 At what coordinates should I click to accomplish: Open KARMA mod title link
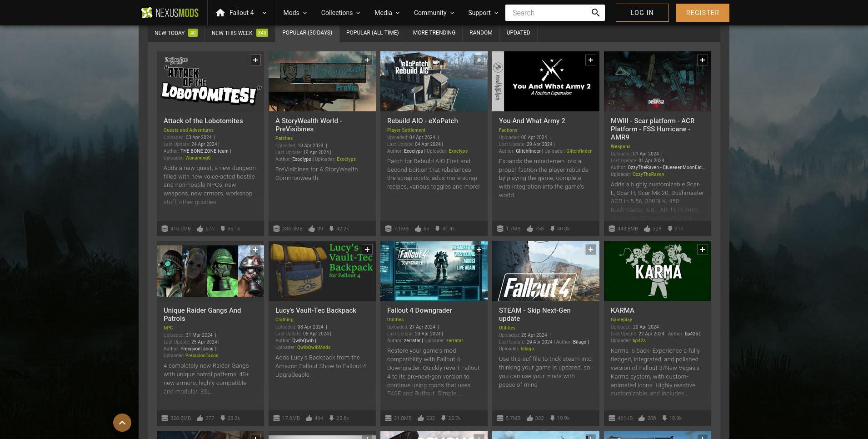coord(622,310)
